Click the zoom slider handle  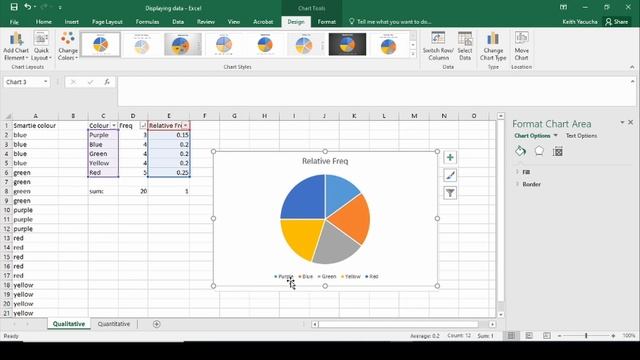pos(586,336)
